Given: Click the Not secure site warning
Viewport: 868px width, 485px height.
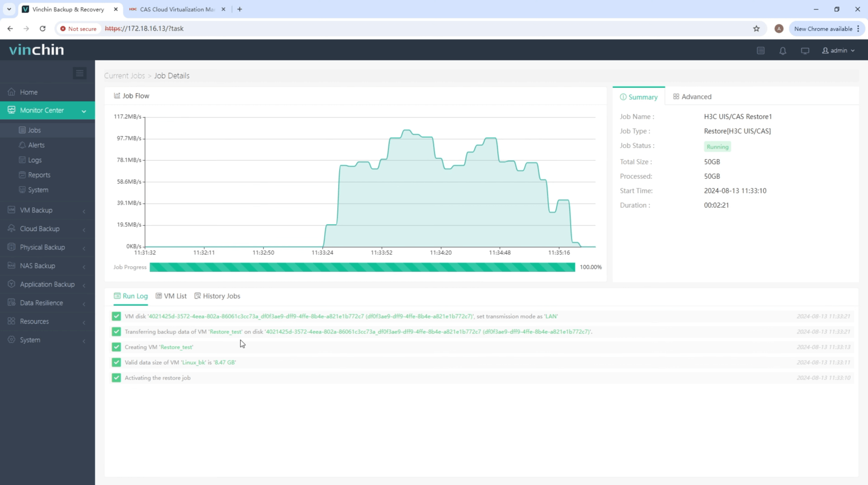Looking at the screenshot, I should coord(78,28).
